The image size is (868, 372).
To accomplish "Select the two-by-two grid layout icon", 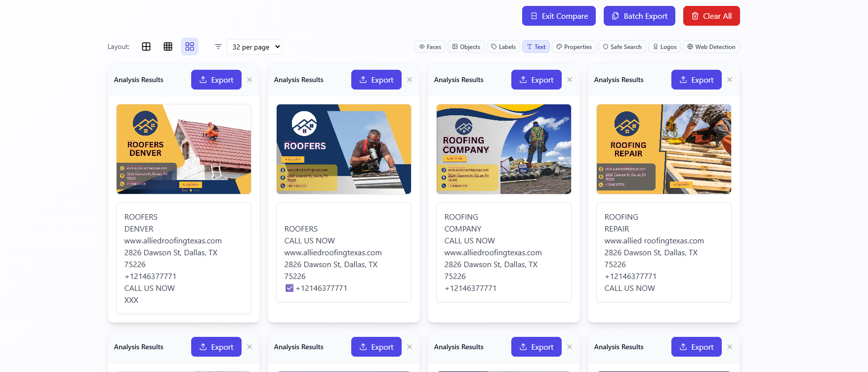I will [x=146, y=46].
